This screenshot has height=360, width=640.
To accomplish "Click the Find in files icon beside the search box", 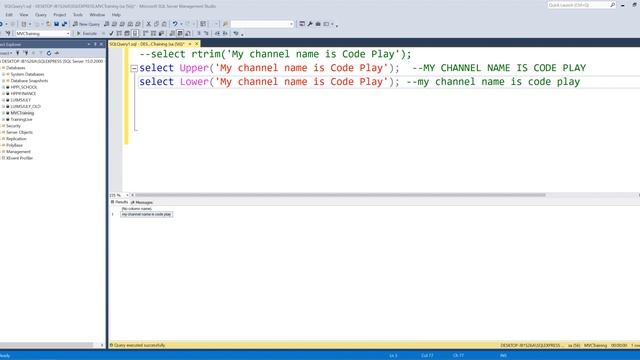I will pyautogui.click(x=225, y=24).
